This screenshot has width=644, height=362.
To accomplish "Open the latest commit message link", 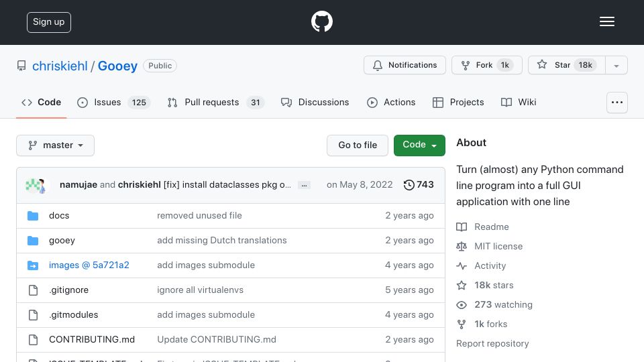I will pos(227,185).
